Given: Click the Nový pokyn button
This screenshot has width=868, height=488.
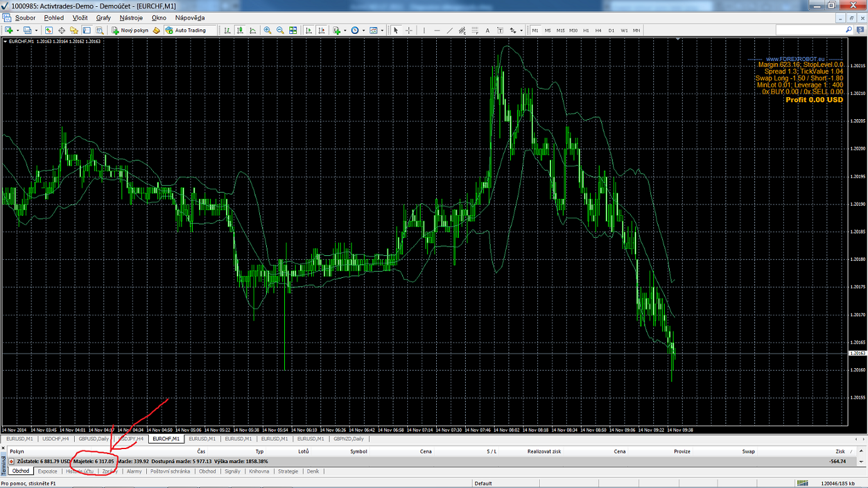Looking at the screenshot, I should [x=129, y=30].
